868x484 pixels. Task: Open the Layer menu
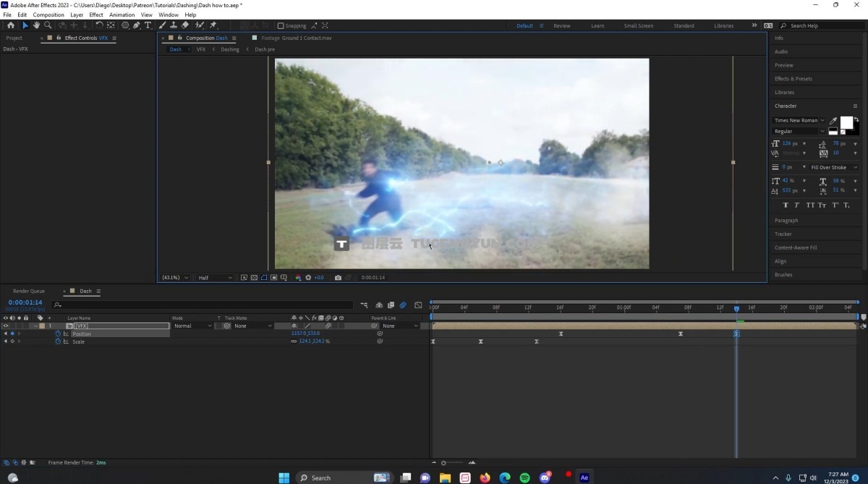click(x=77, y=14)
